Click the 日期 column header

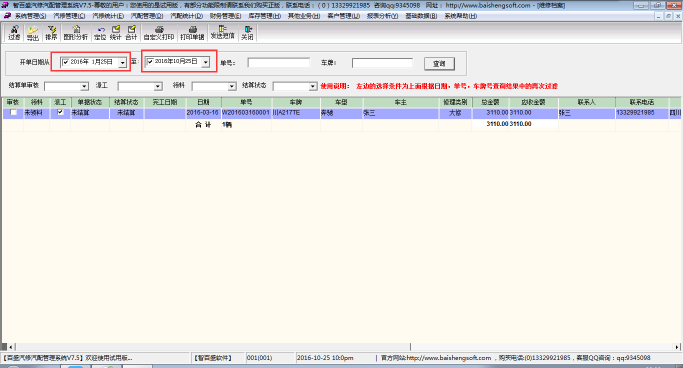[203, 102]
